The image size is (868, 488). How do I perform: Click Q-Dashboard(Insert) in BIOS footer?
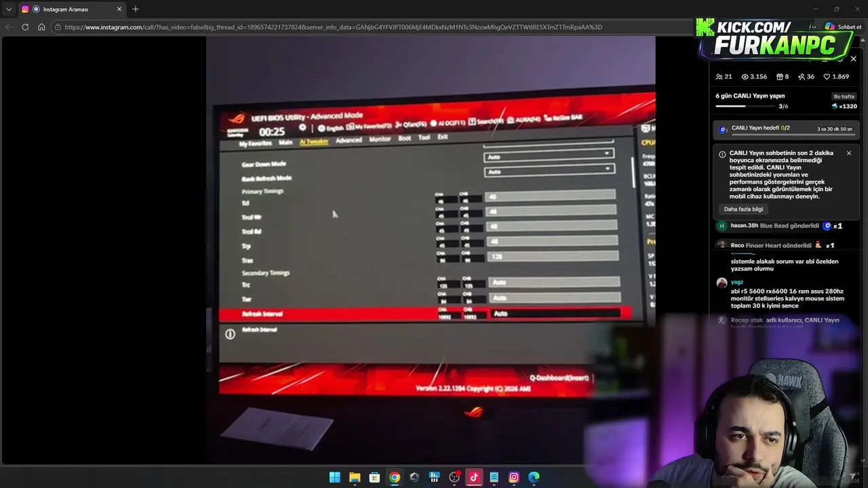(x=559, y=378)
